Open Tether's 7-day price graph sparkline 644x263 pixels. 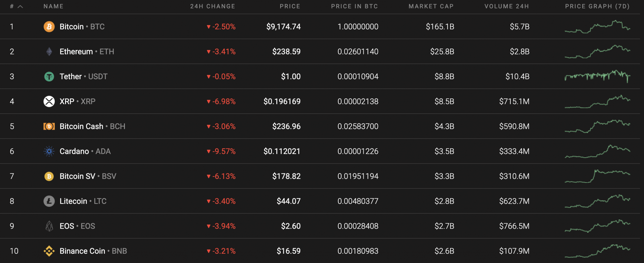[x=598, y=77]
